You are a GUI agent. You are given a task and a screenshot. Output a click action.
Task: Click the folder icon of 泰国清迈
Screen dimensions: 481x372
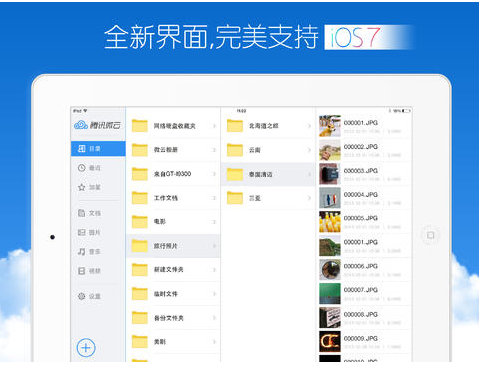point(235,174)
